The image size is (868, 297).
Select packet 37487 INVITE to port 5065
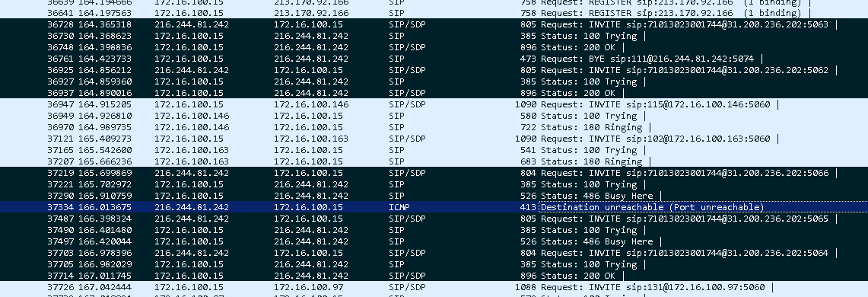click(434, 219)
